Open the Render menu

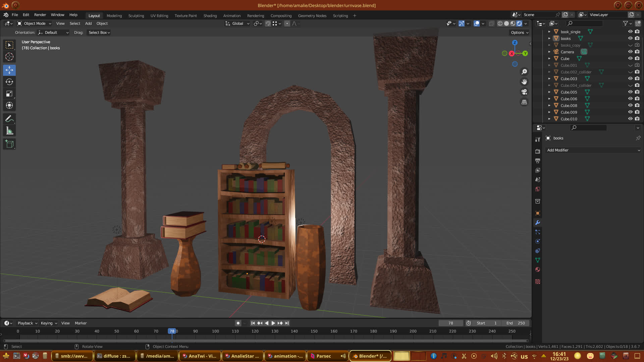[40, 15]
